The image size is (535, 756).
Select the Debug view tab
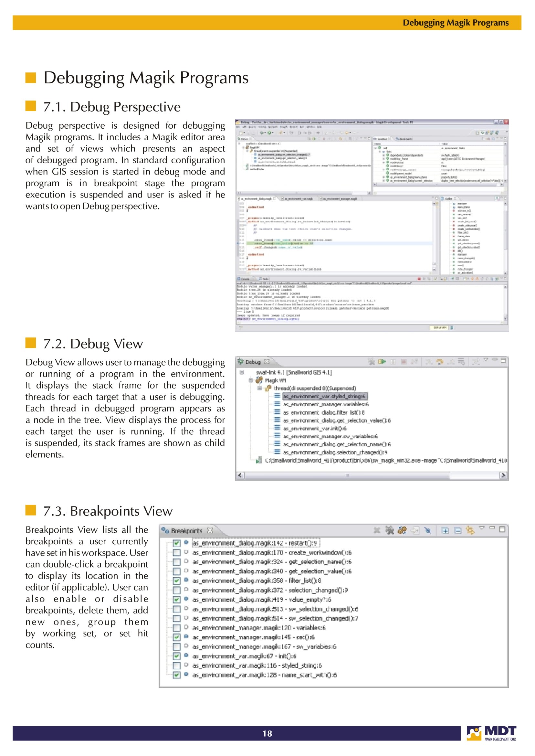(x=253, y=362)
